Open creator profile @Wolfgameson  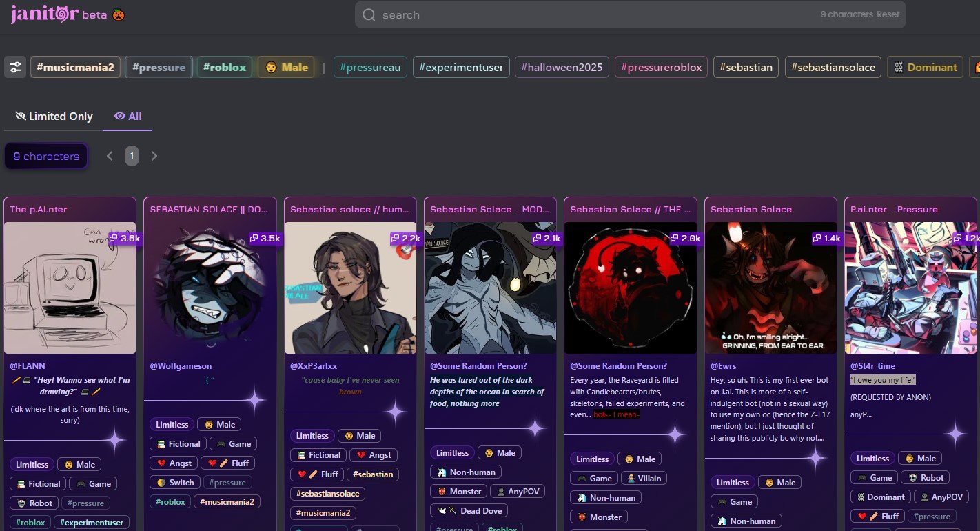pos(181,366)
